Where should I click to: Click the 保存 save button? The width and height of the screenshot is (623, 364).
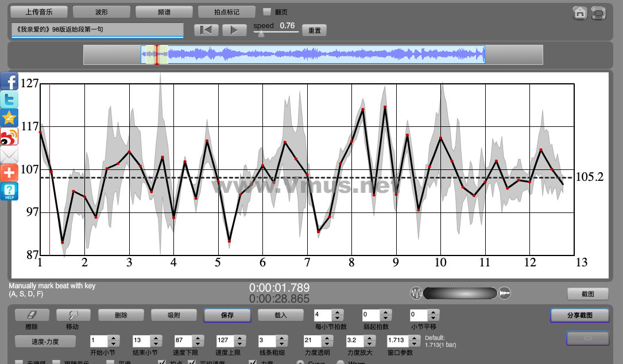point(227,315)
